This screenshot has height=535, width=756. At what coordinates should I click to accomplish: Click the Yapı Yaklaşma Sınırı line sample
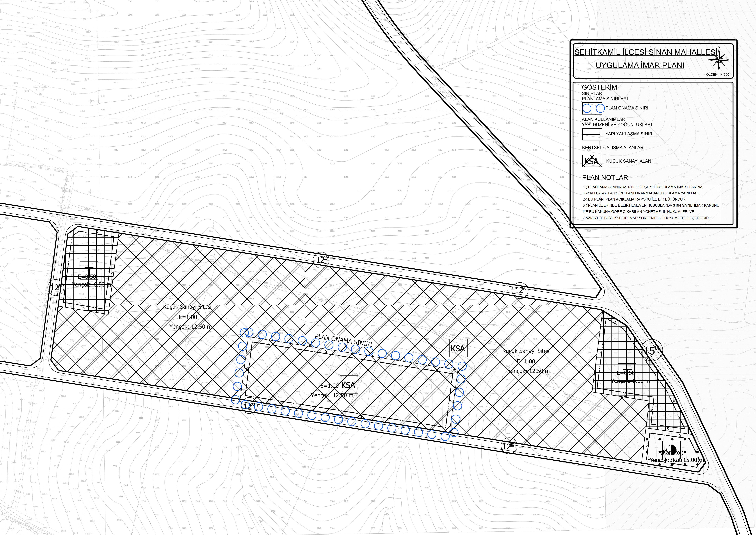point(592,134)
